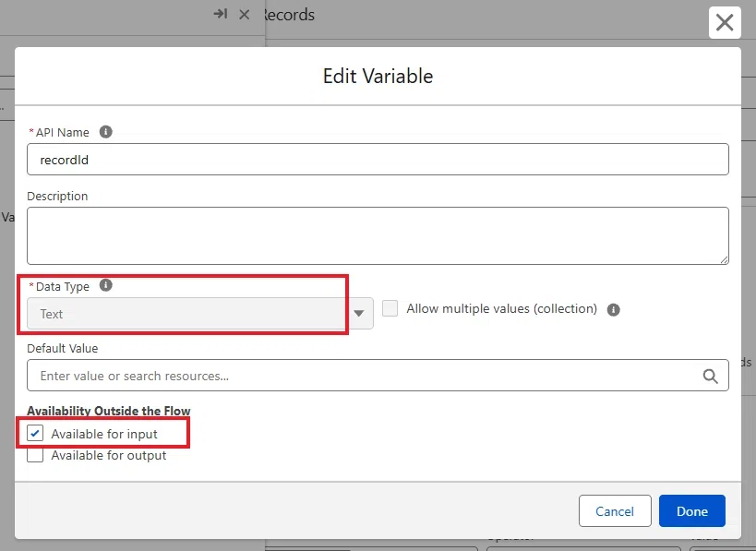Click the collection checkbox info icon
Screen dimensions: 756x551
(613, 309)
